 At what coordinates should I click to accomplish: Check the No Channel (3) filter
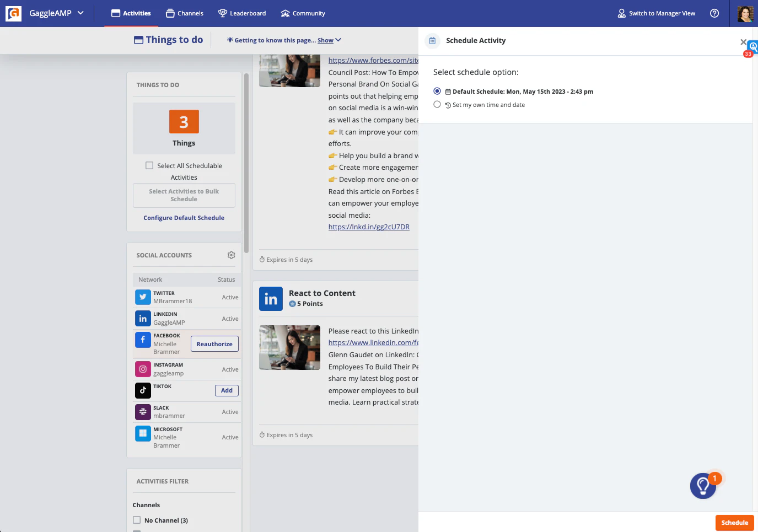(136, 520)
